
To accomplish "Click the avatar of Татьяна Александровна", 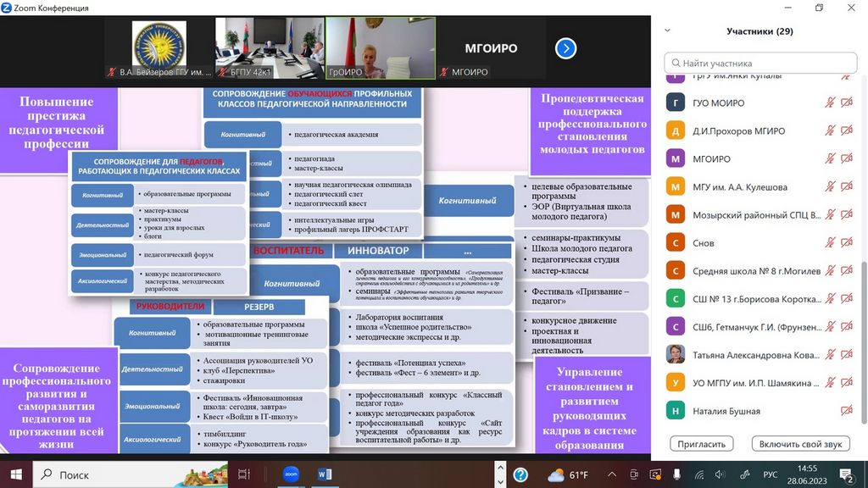I will 676,355.
